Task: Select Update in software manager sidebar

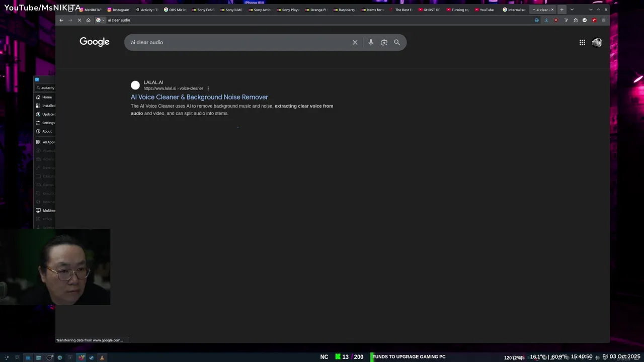Action: coord(45,114)
